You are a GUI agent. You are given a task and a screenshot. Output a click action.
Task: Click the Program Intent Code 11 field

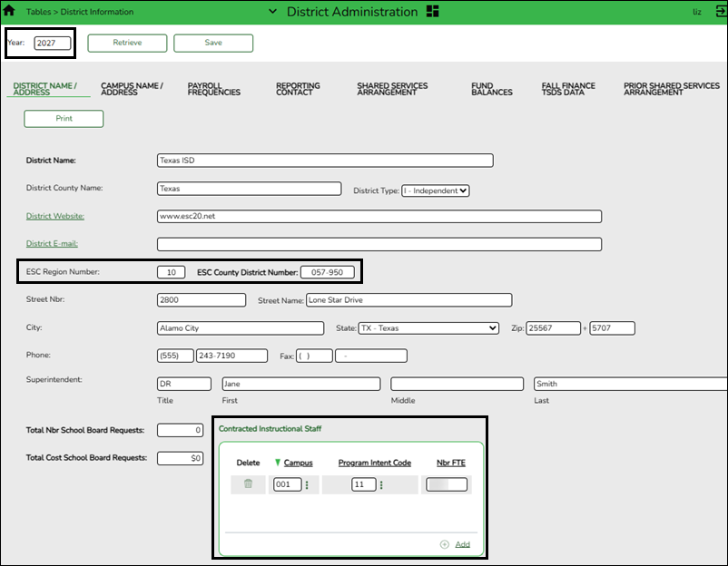click(x=363, y=484)
